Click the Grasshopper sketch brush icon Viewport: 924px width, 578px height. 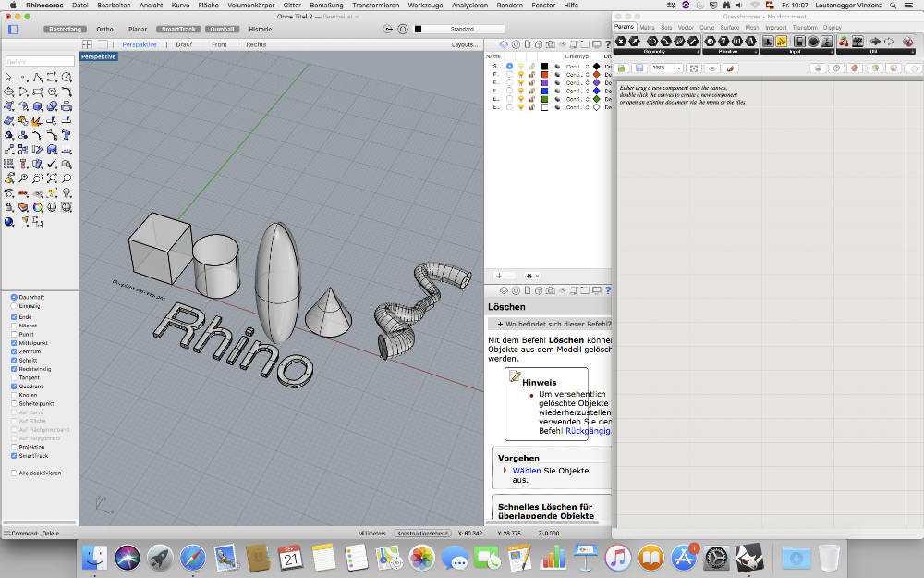click(730, 68)
